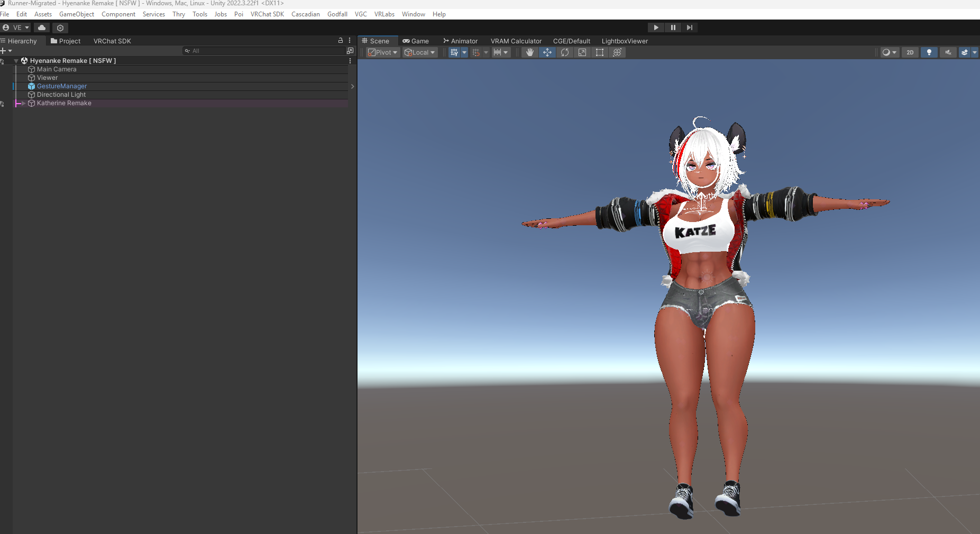Click the snap increment ruler icon

pos(497,52)
